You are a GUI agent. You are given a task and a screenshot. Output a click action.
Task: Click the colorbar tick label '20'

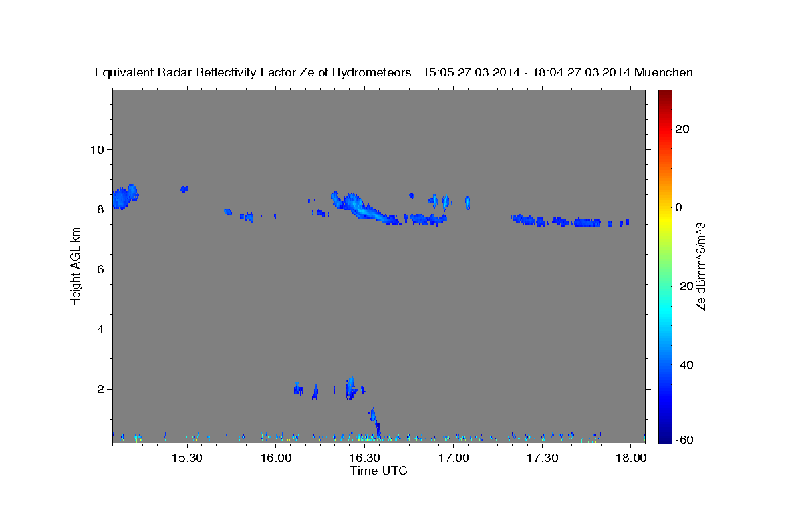click(683, 128)
